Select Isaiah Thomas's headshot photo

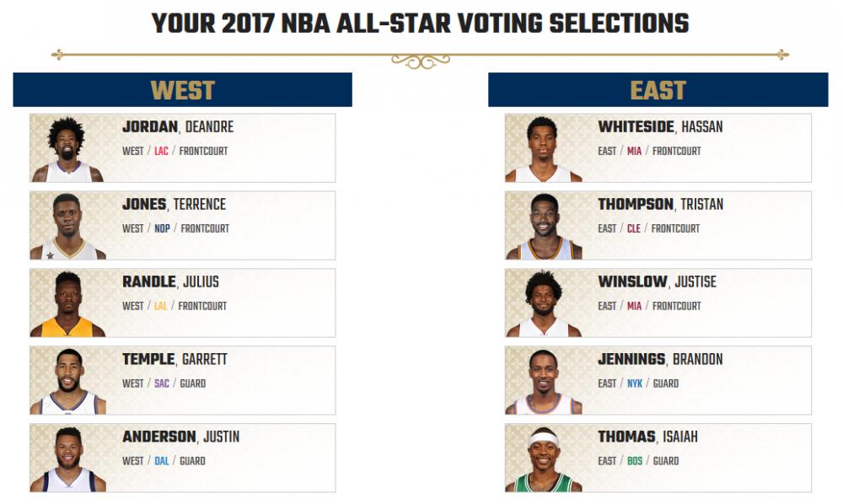point(543,459)
